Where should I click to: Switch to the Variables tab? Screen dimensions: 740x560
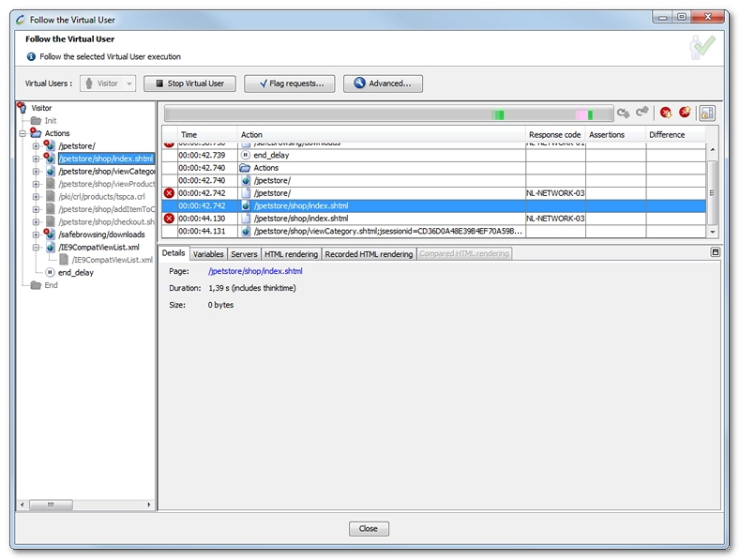(208, 254)
